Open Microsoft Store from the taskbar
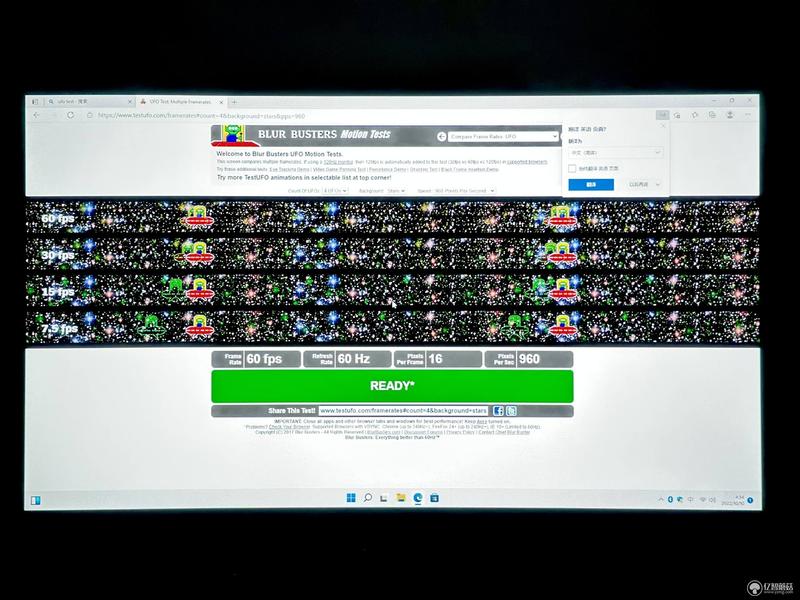Screen dimensions: 800x600 [434, 497]
